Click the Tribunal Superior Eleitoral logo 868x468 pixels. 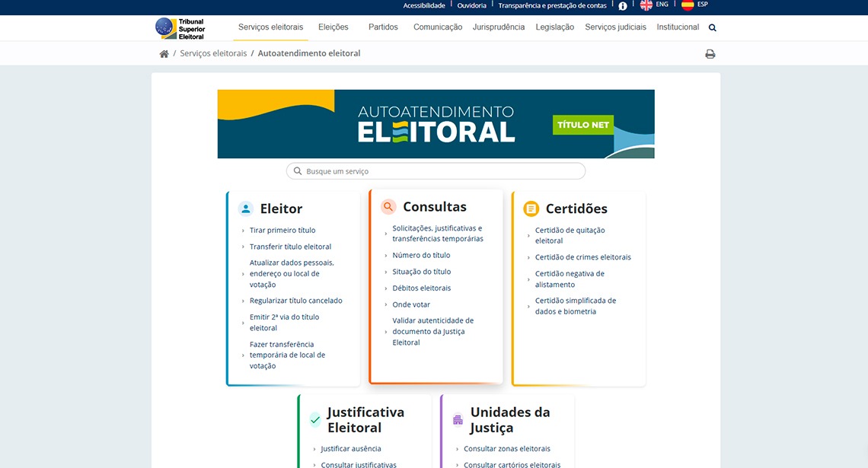[180, 28]
